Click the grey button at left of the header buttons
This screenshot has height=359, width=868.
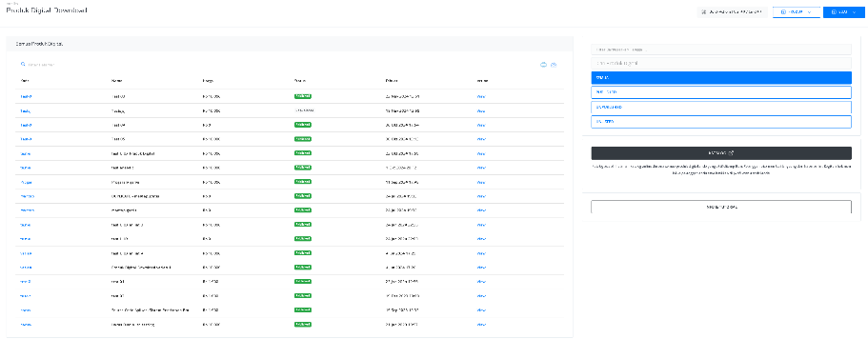click(732, 11)
